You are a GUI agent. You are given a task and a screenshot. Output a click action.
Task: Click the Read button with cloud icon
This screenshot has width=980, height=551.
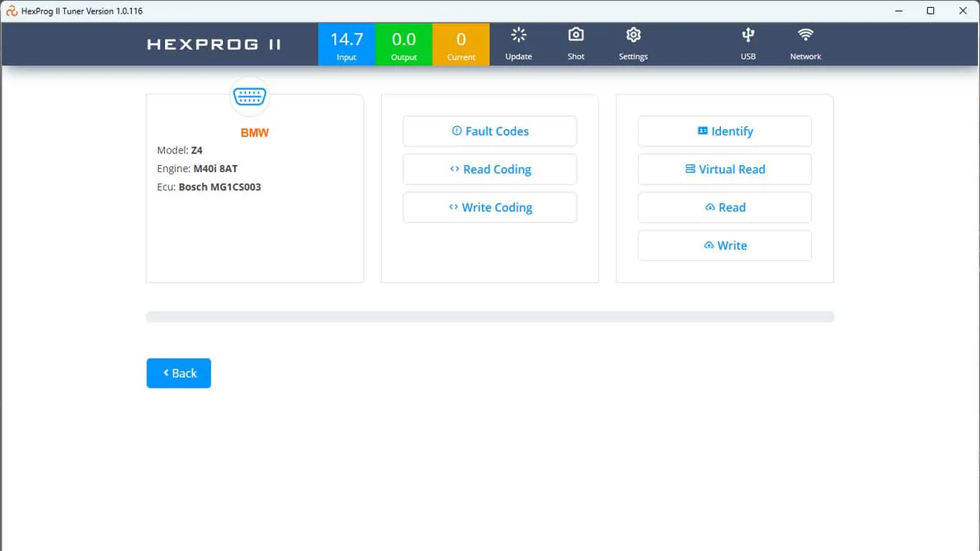[x=725, y=207]
